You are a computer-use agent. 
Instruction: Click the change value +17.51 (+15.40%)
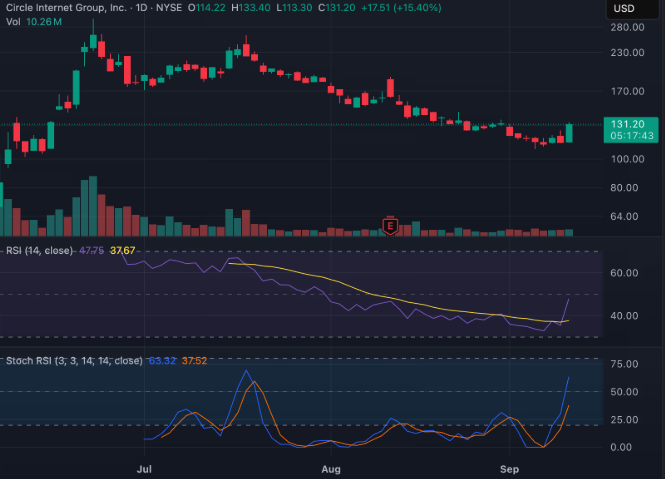[x=401, y=8]
